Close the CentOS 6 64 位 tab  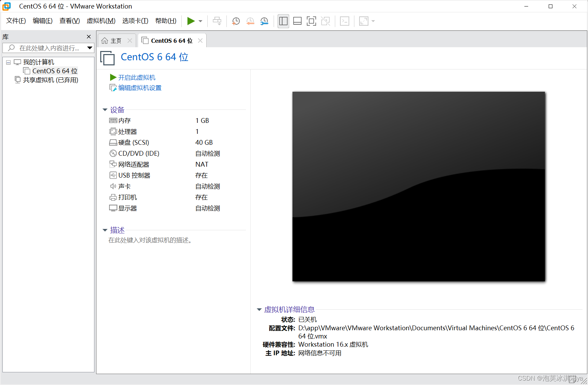tap(200, 40)
